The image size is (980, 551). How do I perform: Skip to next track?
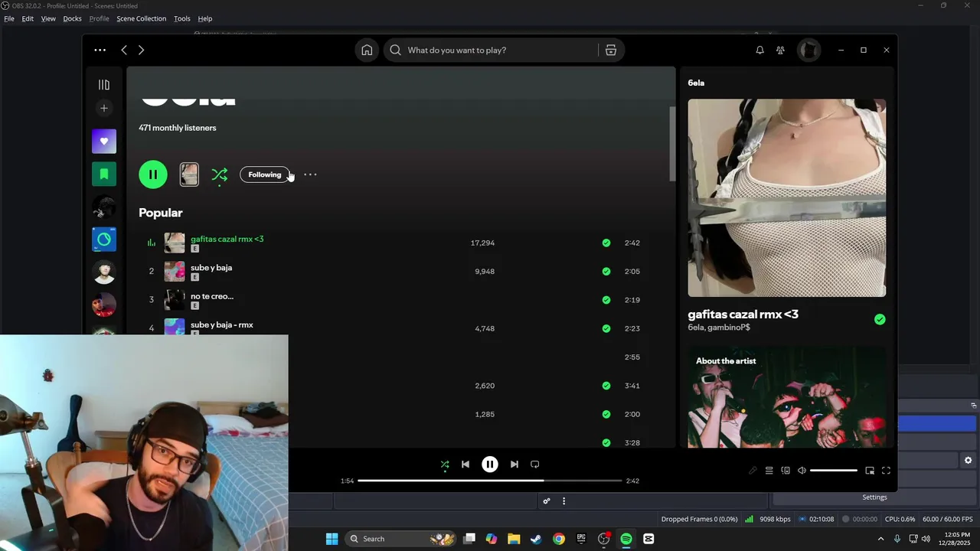tap(514, 465)
